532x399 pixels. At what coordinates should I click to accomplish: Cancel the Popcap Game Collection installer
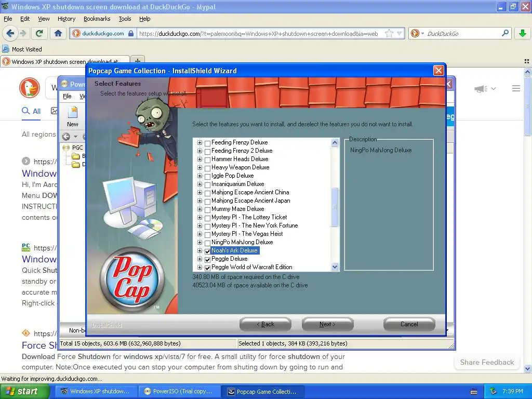click(409, 324)
